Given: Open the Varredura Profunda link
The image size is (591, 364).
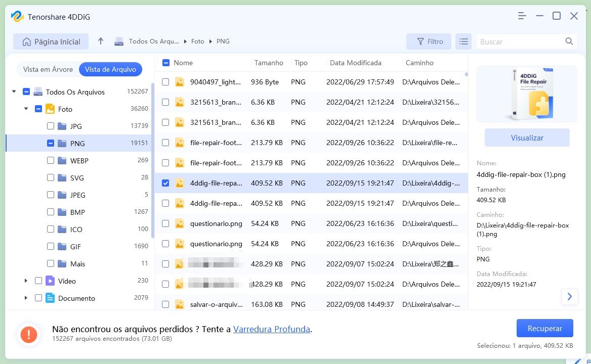Looking at the screenshot, I should 272,329.
